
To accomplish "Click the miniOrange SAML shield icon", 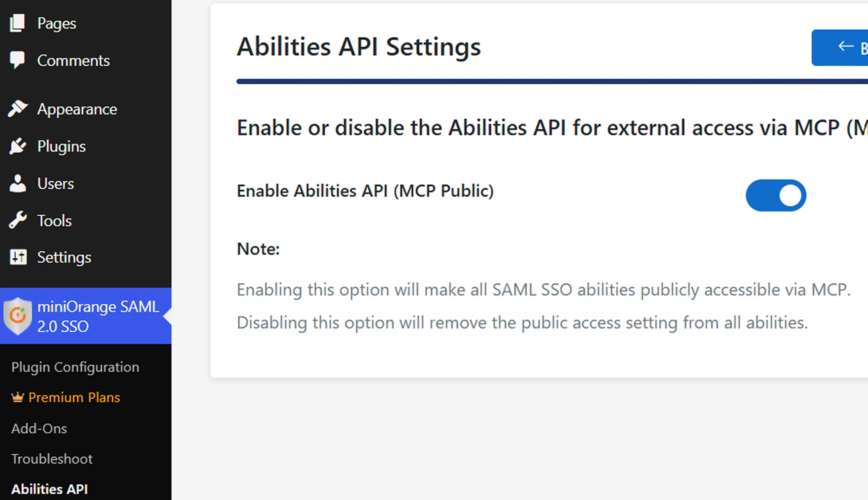I will 18,316.
